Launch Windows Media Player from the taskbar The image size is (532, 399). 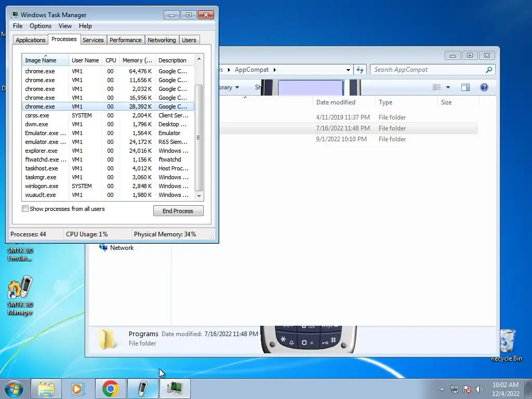point(78,389)
